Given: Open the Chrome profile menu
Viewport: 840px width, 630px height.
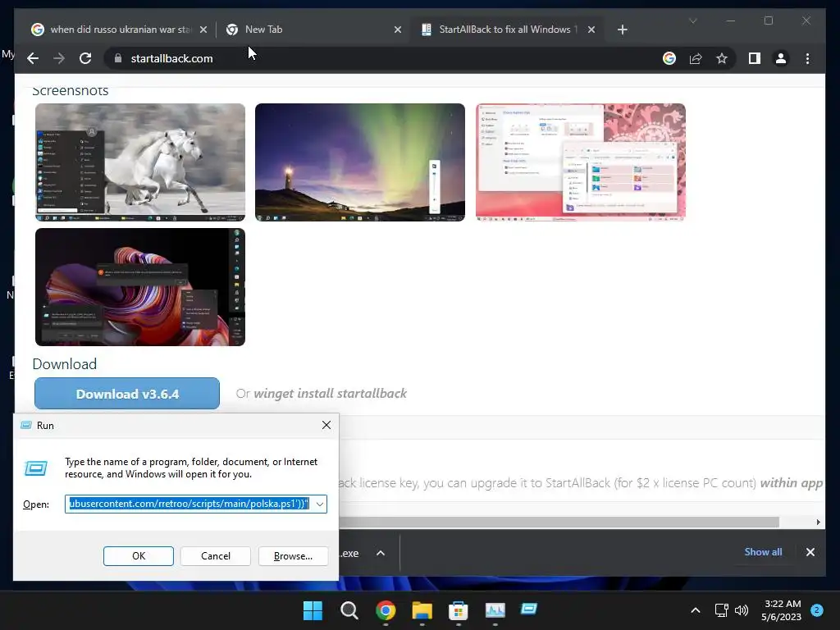Looking at the screenshot, I should click(x=781, y=58).
